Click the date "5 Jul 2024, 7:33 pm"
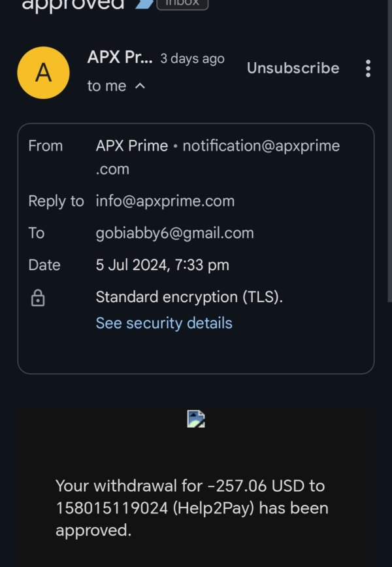Image resolution: width=392 pixels, height=567 pixels. [x=162, y=265]
